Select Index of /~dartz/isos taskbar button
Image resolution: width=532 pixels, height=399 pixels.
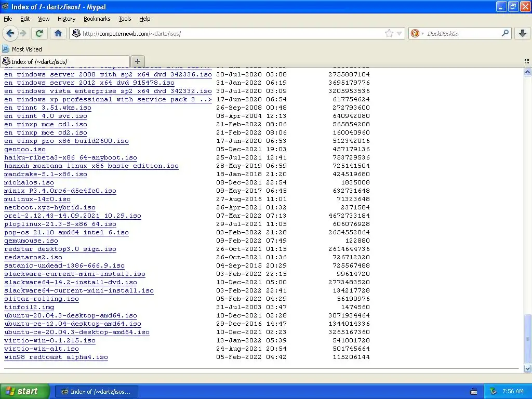(x=96, y=392)
